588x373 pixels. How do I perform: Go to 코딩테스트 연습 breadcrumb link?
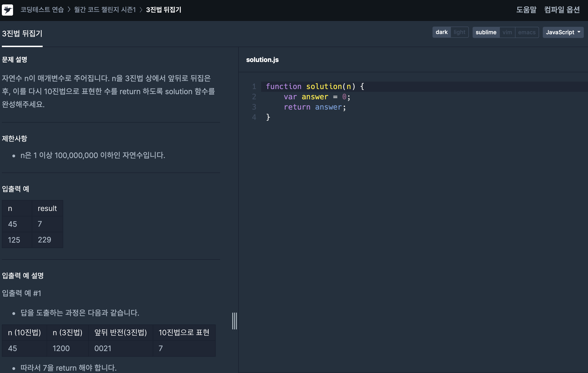pyautogui.click(x=42, y=10)
